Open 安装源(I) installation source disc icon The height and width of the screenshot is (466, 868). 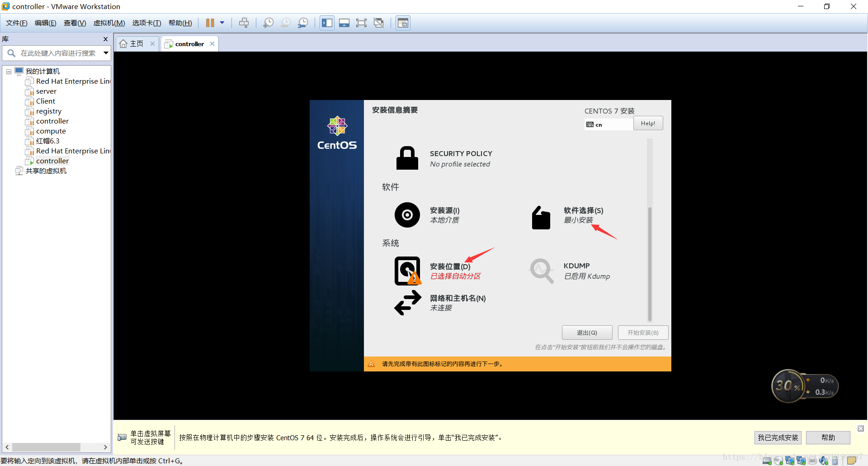407,215
